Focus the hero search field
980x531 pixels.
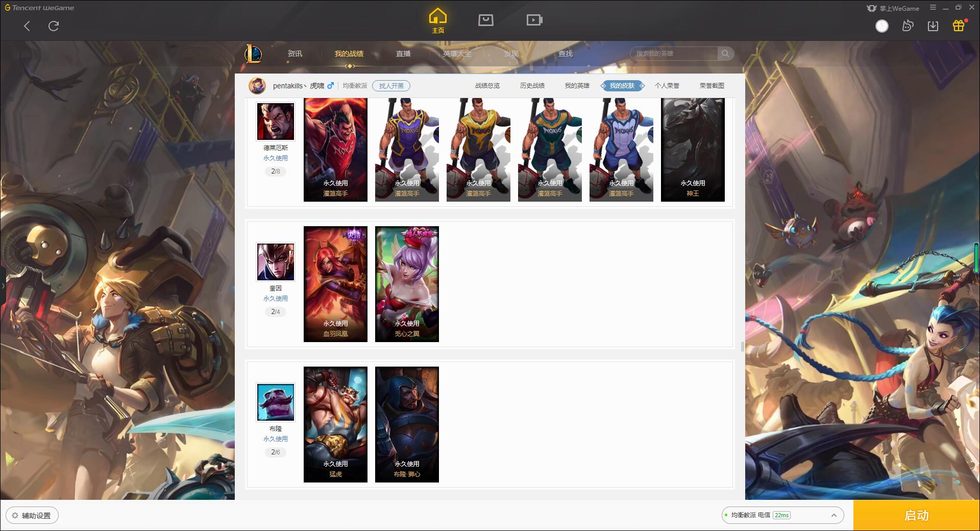675,54
